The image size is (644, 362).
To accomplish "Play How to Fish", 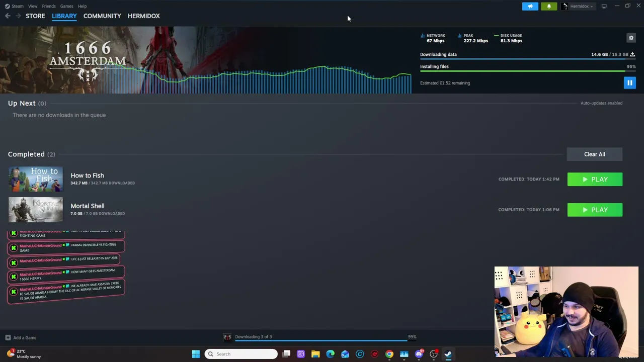I will (595, 179).
